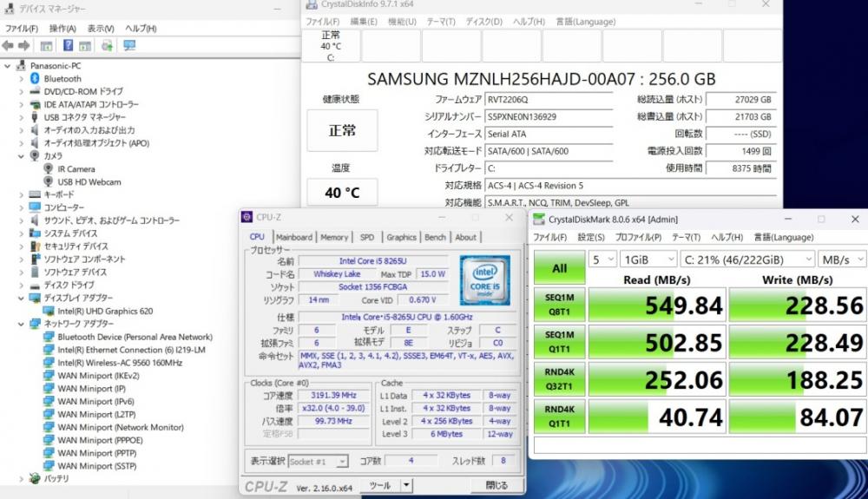Click the CrystalDiskMark title bar app icon
Image resolution: width=868 pixels, height=499 pixels.
(538, 220)
